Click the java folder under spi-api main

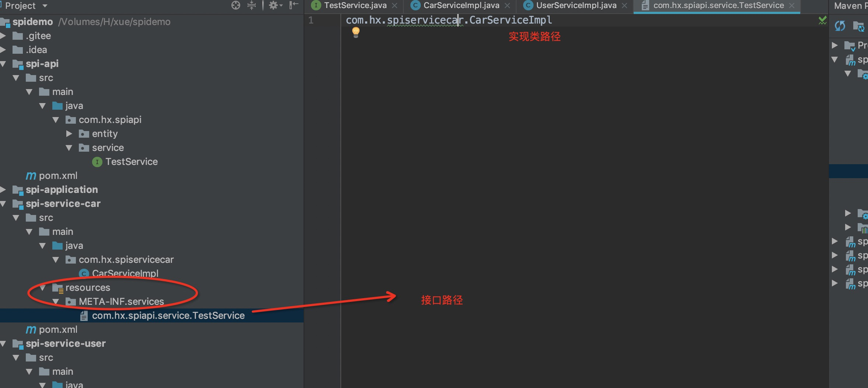point(74,106)
